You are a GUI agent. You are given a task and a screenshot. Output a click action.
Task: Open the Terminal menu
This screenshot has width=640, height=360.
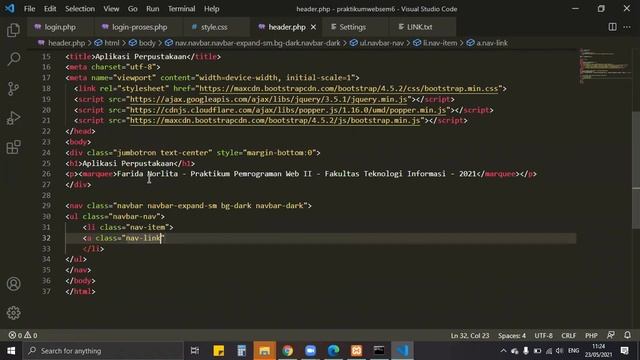181,9
